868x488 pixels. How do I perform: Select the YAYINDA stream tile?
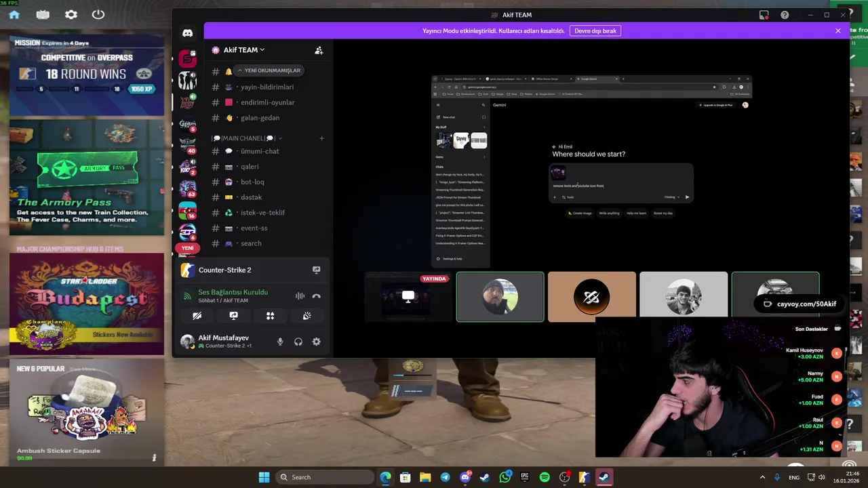click(x=408, y=296)
